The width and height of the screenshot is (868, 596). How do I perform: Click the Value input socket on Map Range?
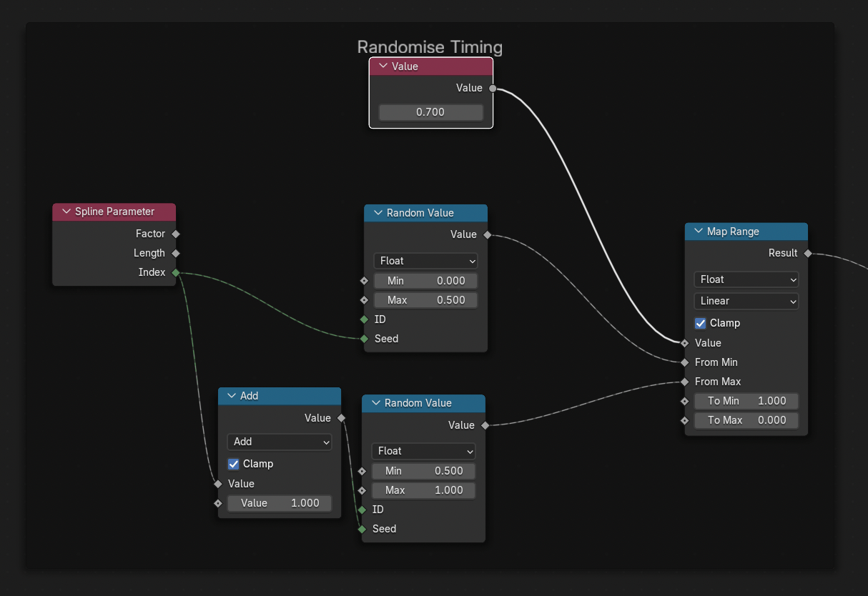coord(685,343)
